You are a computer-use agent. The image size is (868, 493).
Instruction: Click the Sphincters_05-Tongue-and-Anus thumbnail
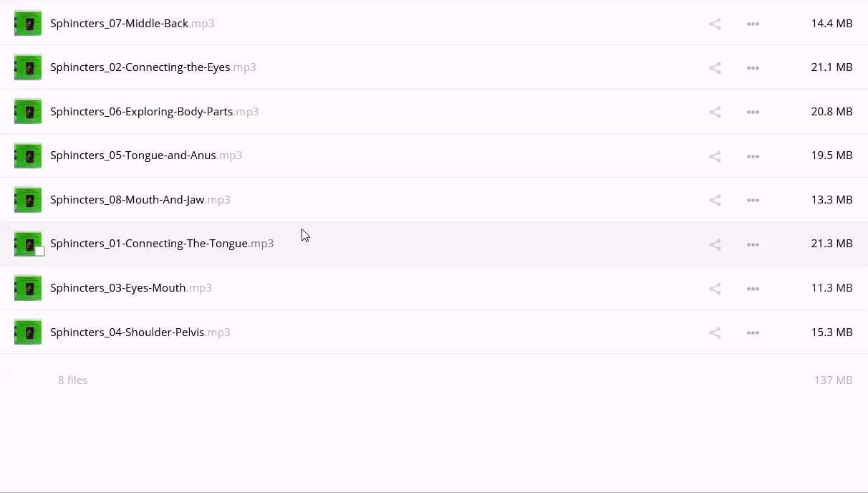pos(28,155)
